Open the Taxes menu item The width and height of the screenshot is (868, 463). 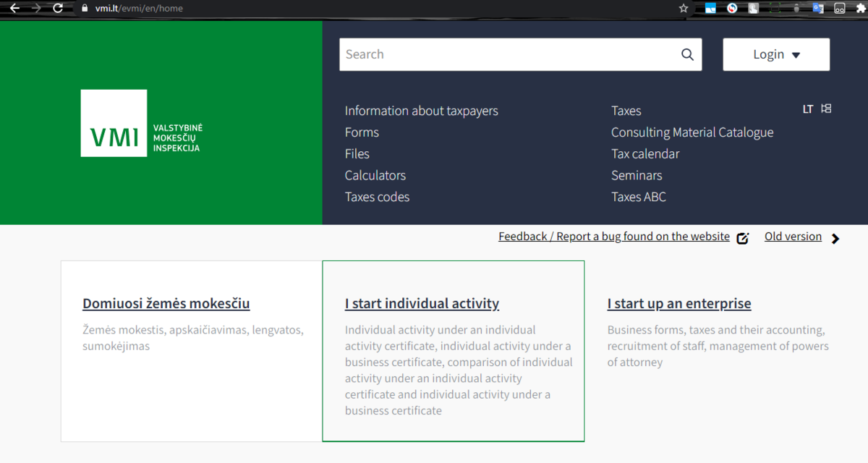[x=626, y=111]
